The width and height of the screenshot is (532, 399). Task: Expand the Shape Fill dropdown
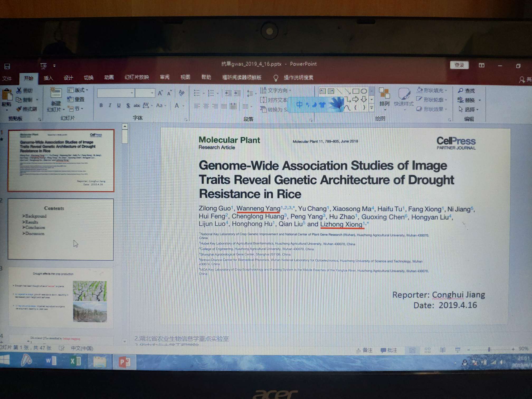pyautogui.click(x=446, y=91)
